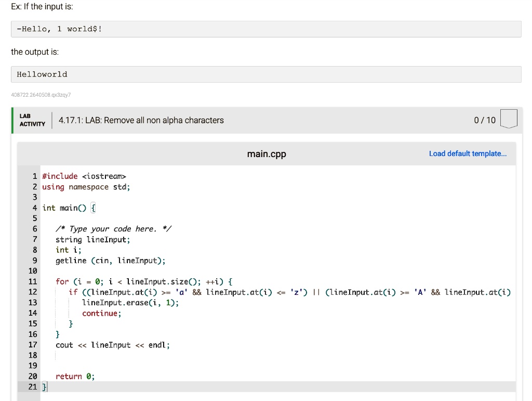Click the for loop header on line 11
Viewport: 532px width, 401px height.
(144, 281)
